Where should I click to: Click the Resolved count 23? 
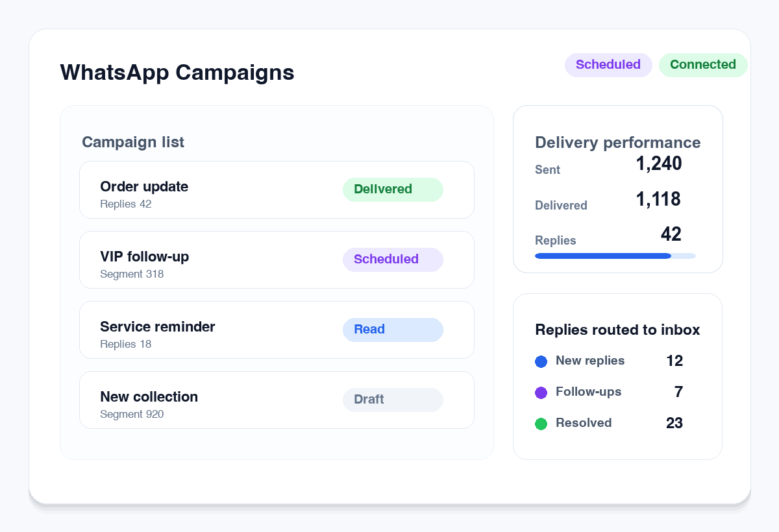[674, 424]
